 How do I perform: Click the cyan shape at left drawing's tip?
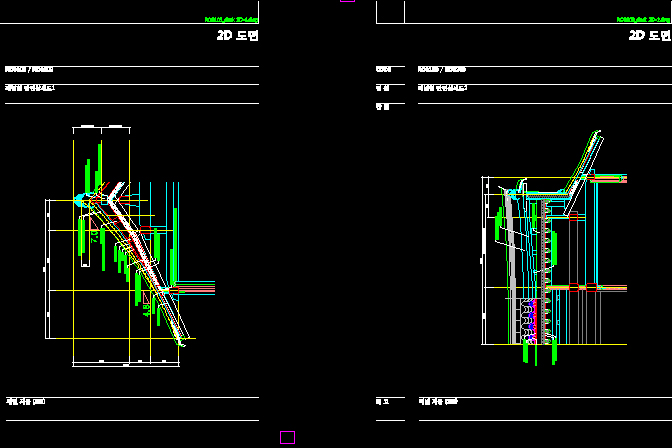coord(80,200)
